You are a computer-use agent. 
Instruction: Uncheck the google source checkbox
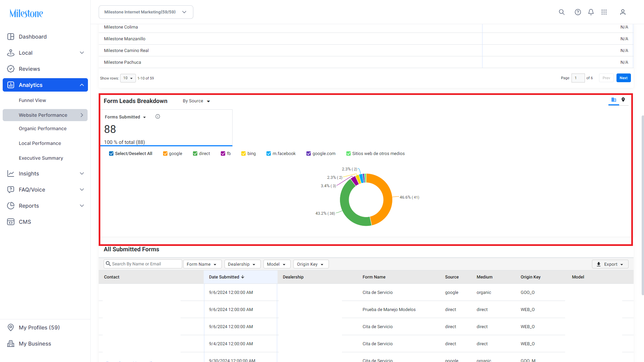165,154
